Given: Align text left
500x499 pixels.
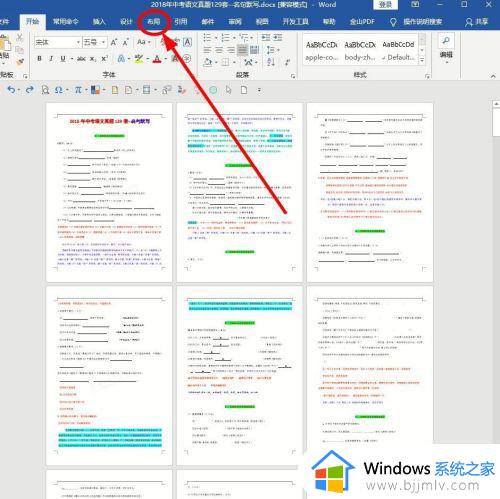Looking at the screenshot, I should click(207, 50).
